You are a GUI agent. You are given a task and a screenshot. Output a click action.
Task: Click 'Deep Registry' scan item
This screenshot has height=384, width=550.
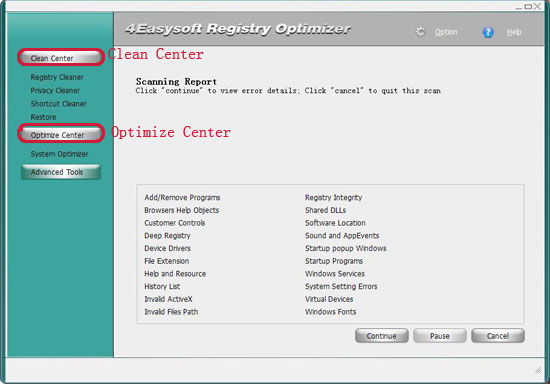pos(167,236)
